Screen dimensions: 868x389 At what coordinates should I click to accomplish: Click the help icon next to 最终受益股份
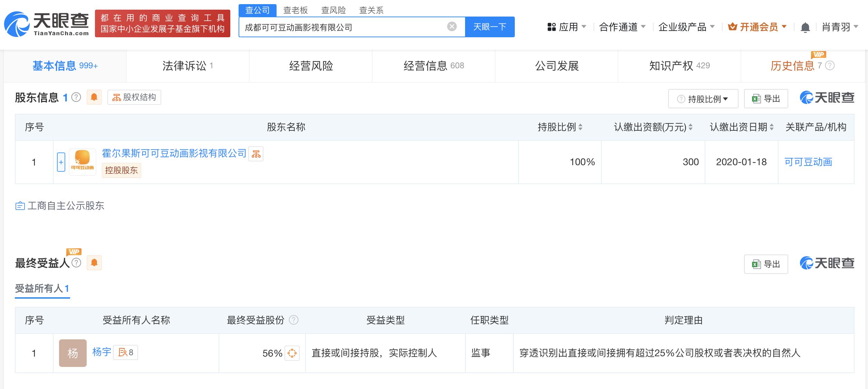coord(293,320)
